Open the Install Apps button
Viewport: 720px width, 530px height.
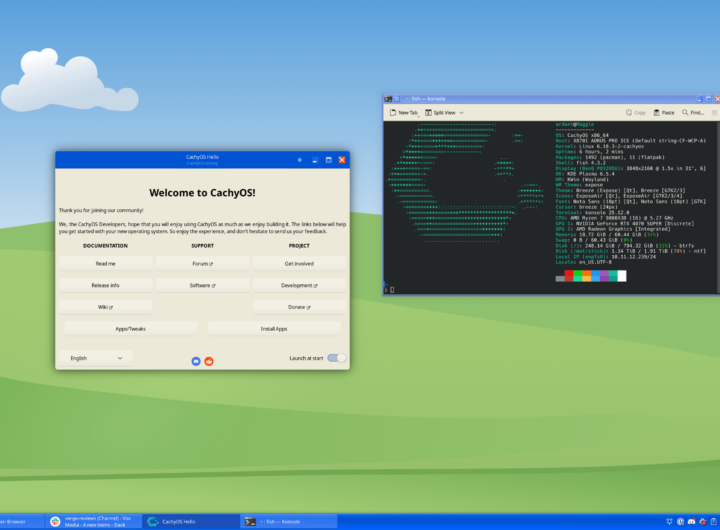pyautogui.click(x=274, y=328)
